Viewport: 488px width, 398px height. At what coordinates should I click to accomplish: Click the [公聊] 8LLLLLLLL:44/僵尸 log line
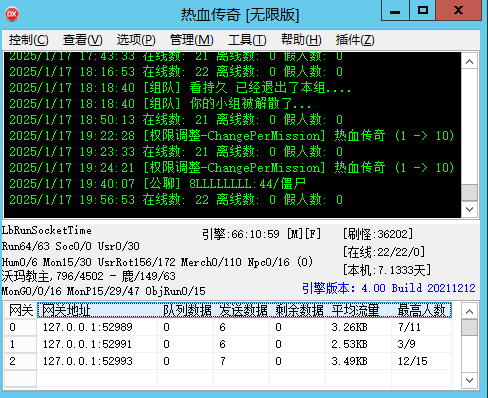[x=157, y=184]
